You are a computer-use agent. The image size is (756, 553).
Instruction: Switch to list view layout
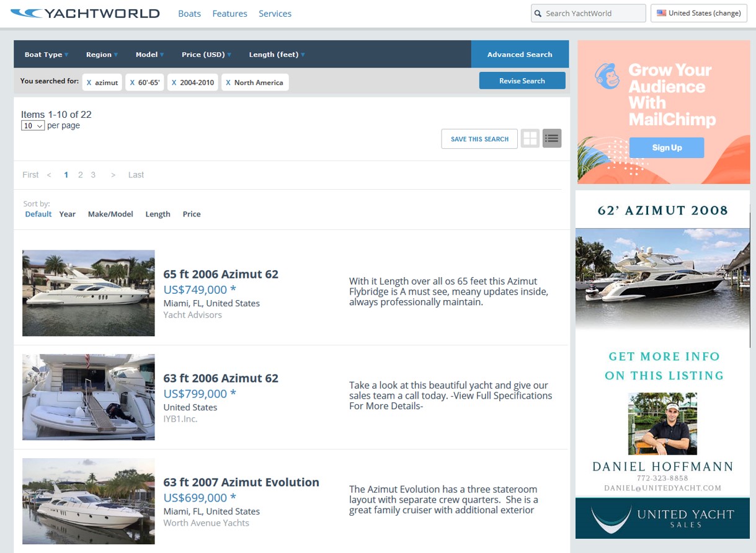coord(551,138)
